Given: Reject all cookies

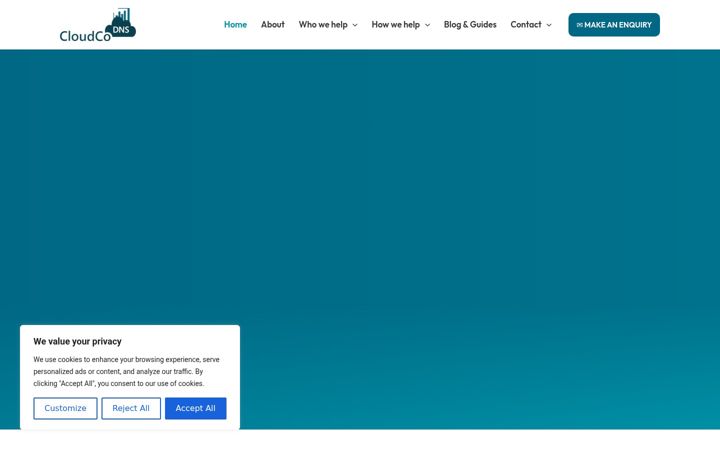Looking at the screenshot, I should [131, 408].
